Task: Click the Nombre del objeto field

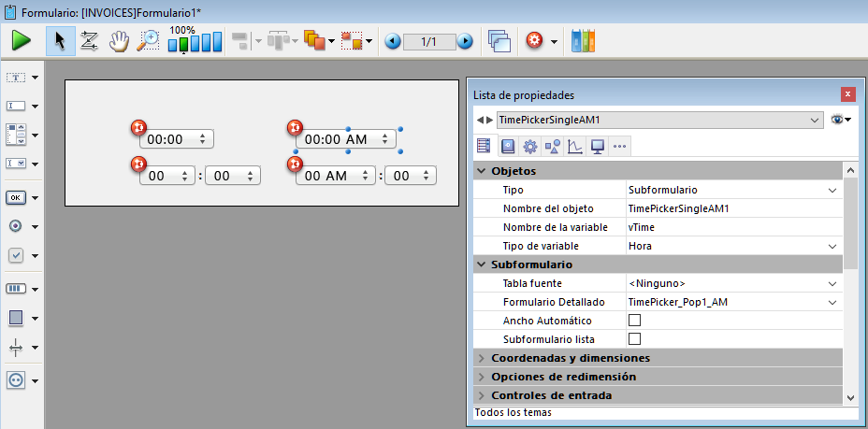Action: point(730,208)
